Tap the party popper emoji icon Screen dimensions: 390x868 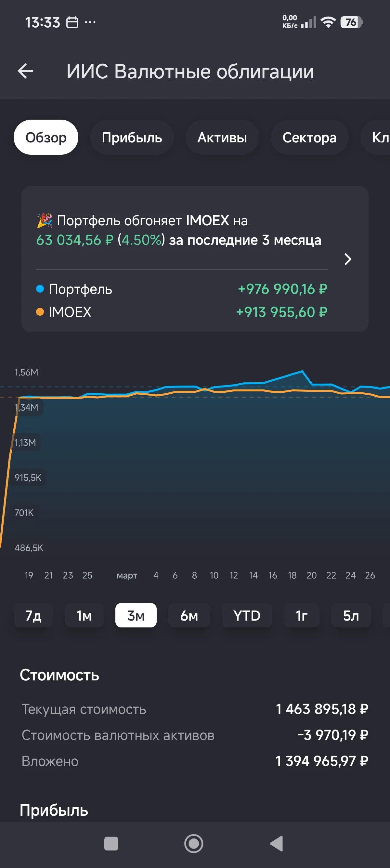(45, 220)
